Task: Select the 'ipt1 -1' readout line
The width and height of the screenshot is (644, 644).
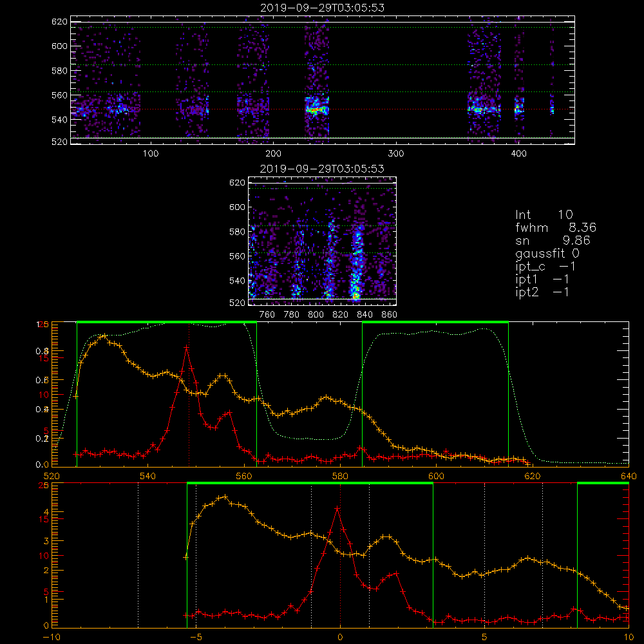Action: pos(542,279)
